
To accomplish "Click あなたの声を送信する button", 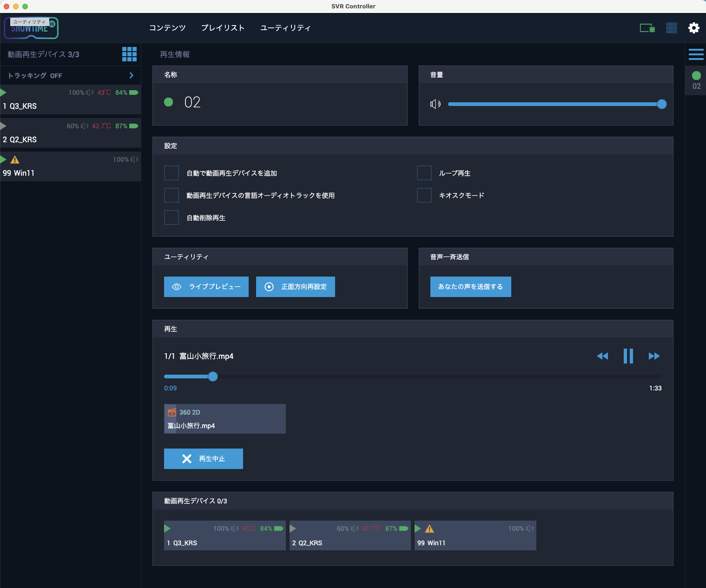I will click(x=471, y=287).
